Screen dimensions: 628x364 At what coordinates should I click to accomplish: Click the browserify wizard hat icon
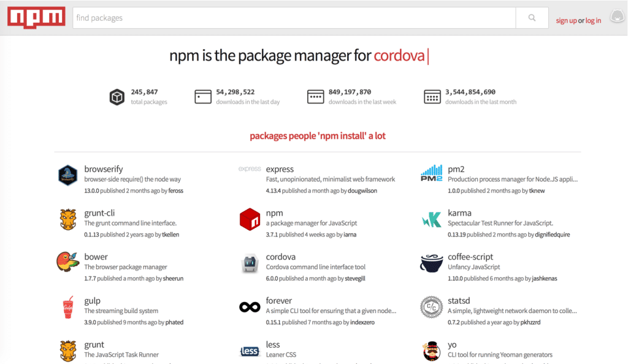(67, 175)
